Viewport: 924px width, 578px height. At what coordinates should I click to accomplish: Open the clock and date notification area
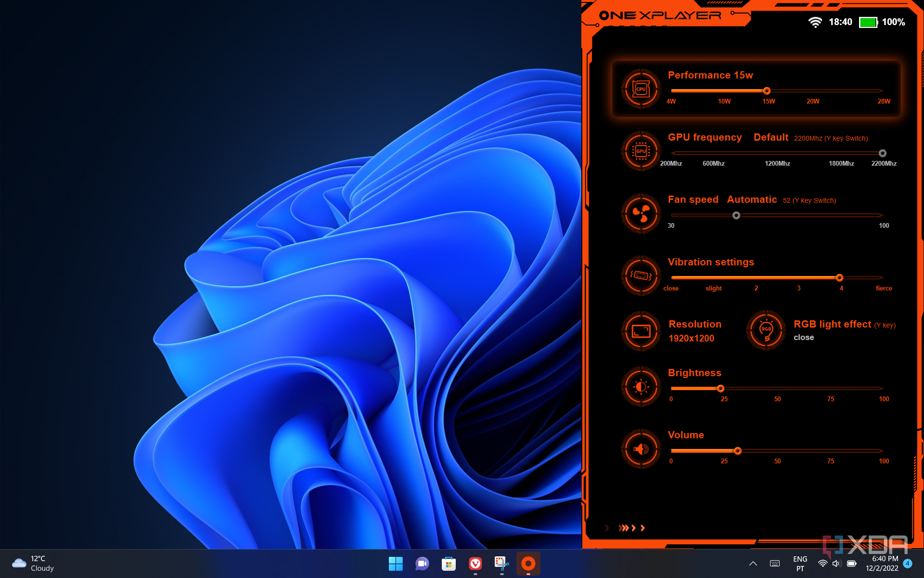tap(882, 564)
